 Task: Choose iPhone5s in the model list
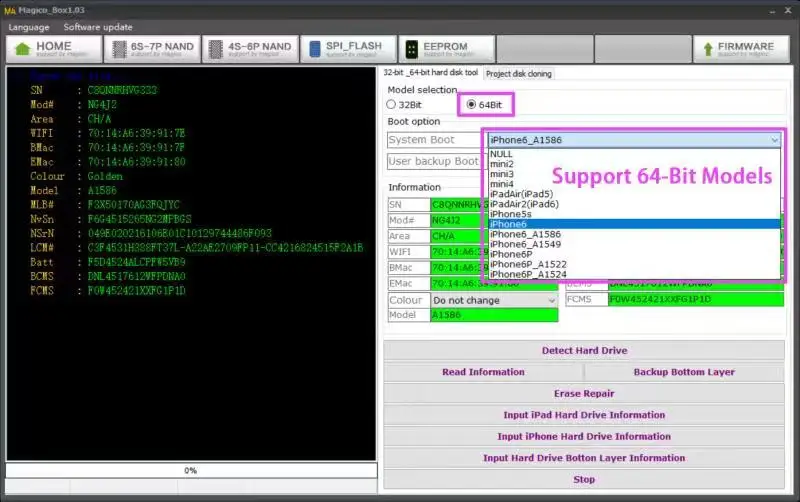(634, 214)
